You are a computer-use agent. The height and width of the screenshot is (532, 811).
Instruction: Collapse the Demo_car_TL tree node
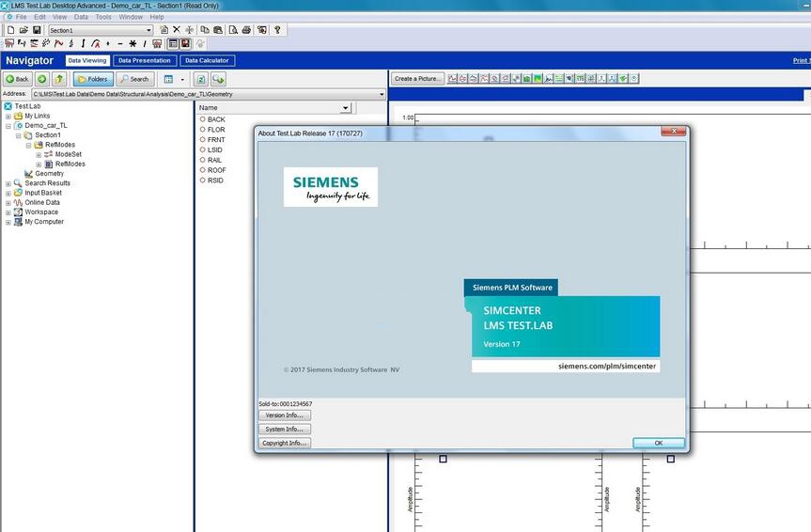8,126
